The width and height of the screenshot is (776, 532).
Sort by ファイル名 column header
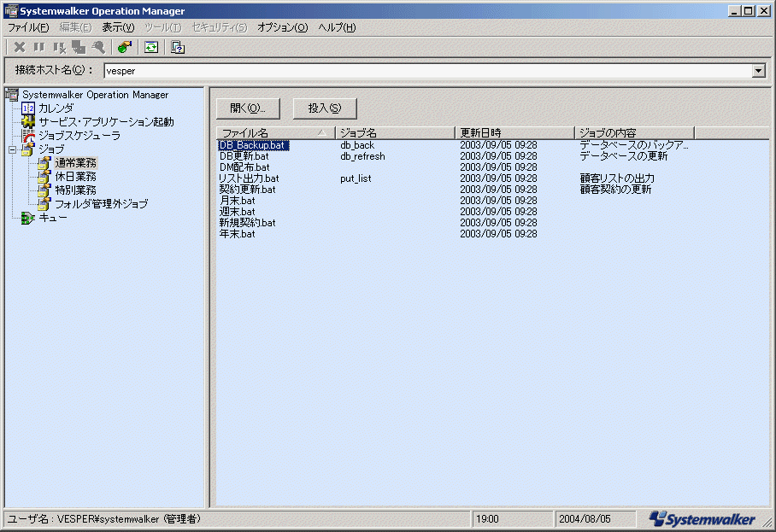pyautogui.click(x=276, y=133)
